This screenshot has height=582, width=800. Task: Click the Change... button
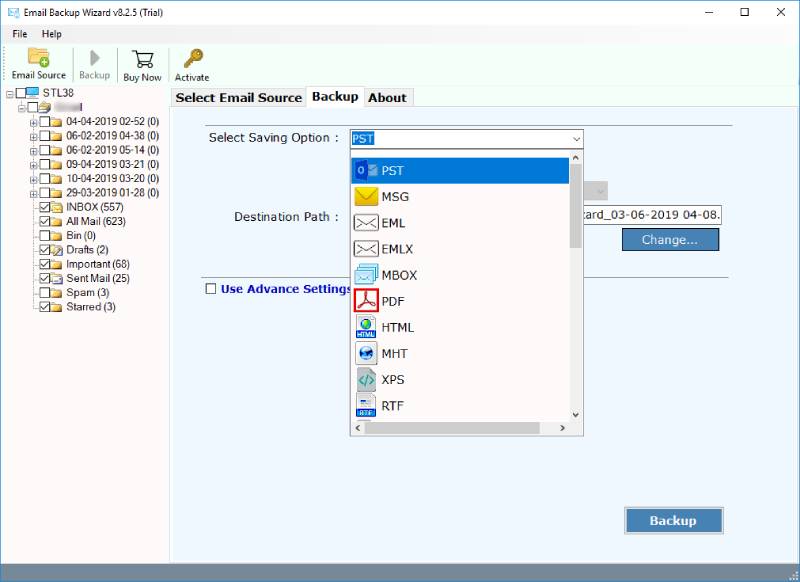click(670, 240)
